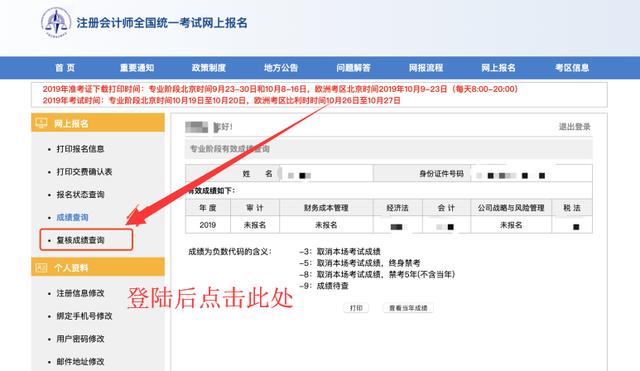Select 注册信息修改 in the sidebar
The width and height of the screenshot is (640, 371).
[80, 293]
